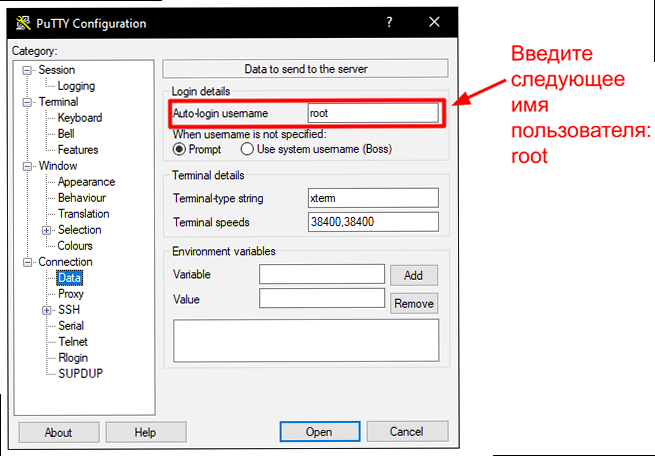Open the Keyboard settings
Screen dimensions: 655x456
coord(79,118)
